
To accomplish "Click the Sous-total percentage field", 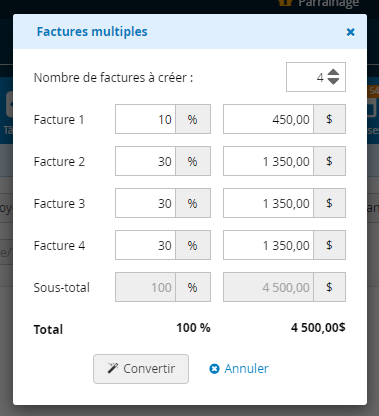I will coord(145,287).
